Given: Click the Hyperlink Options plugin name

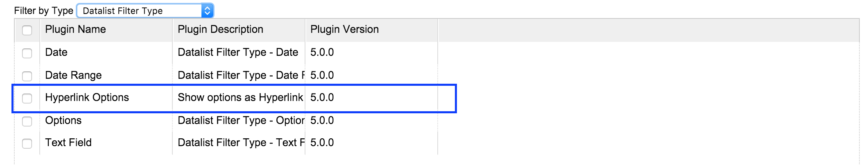Looking at the screenshot, I should (87, 98).
